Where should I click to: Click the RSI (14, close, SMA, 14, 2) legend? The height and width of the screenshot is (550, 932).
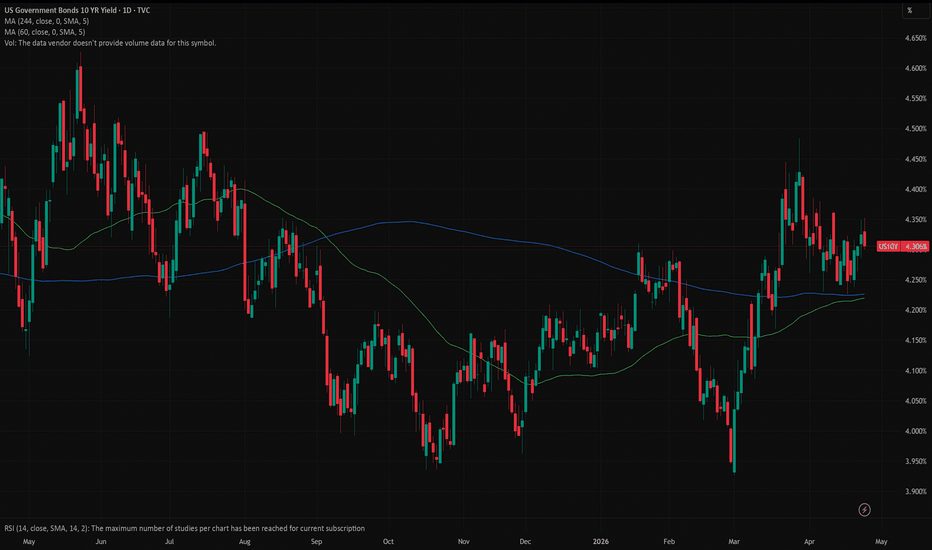[x=184, y=528]
